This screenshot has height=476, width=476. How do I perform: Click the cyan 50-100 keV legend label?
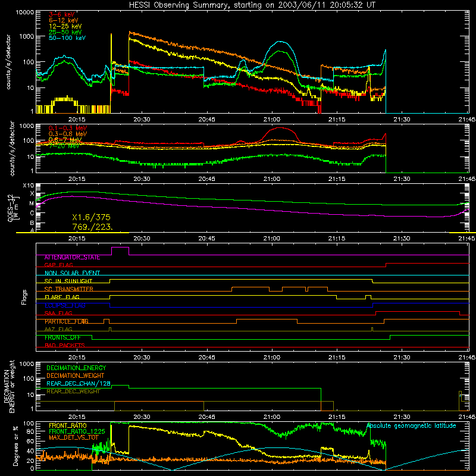[67, 38]
